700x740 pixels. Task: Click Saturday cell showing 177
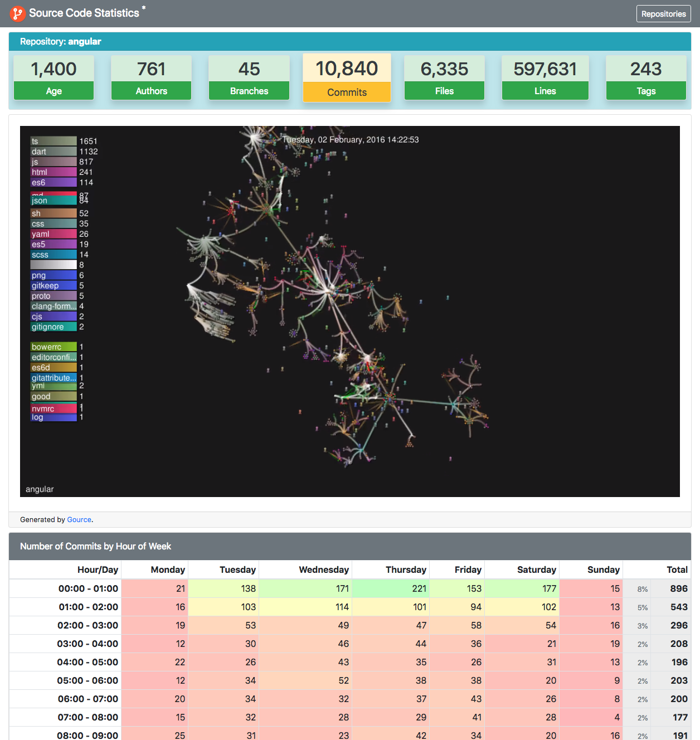point(522,588)
